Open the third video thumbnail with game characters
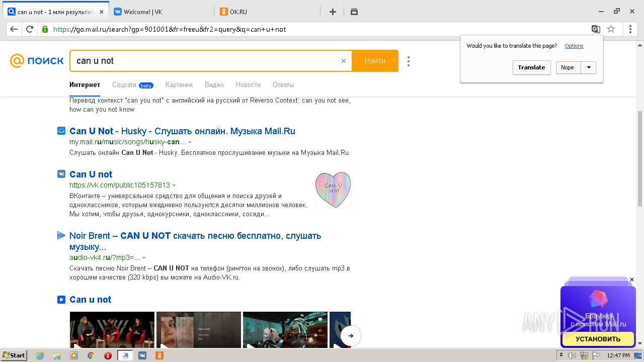The image size is (644, 362). (285, 329)
